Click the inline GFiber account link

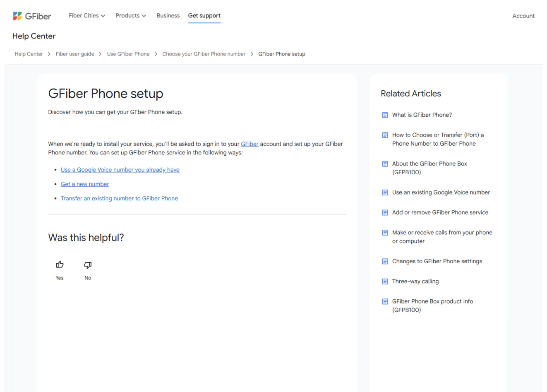click(250, 144)
